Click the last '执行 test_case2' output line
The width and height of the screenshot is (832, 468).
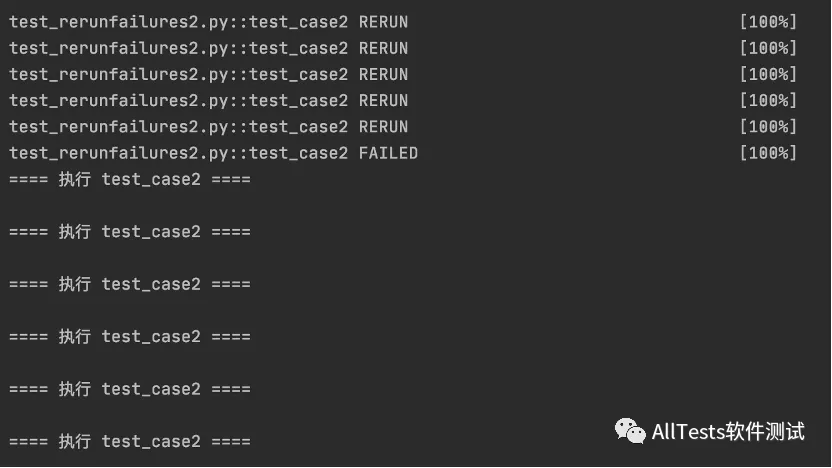tap(130, 441)
